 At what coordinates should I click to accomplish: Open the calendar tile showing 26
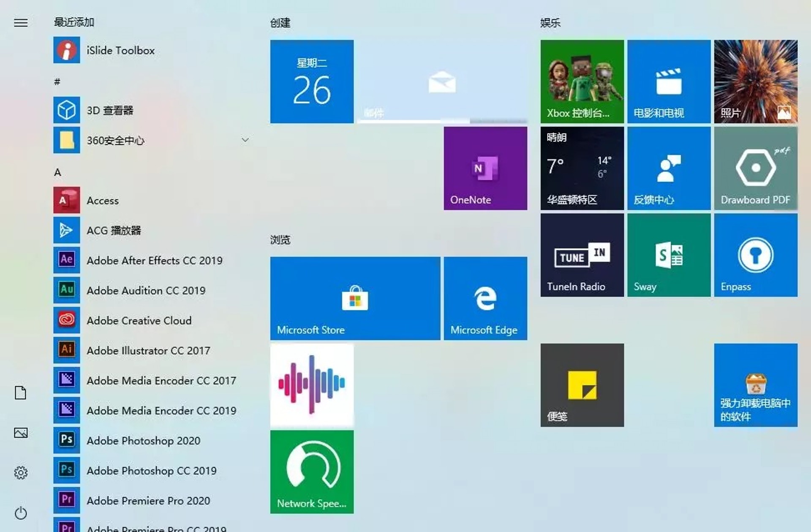(x=312, y=81)
